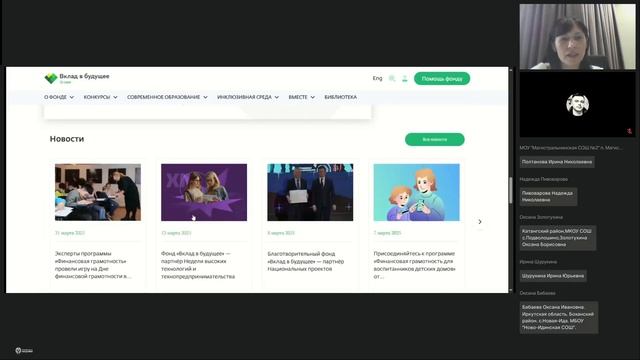This screenshot has width=640, height=360.
Task: Click the green Помощь фонда button
Action: 442,78
